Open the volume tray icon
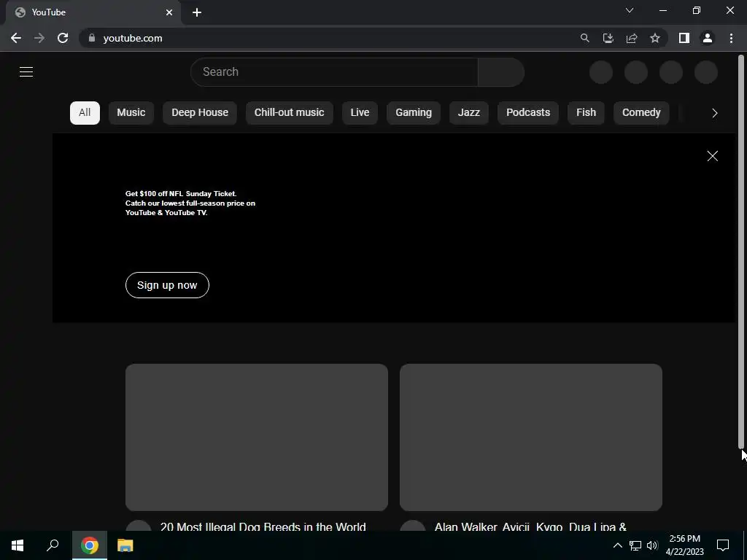The width and height of the screenshot is (747, 560). [x=652, y=545]
